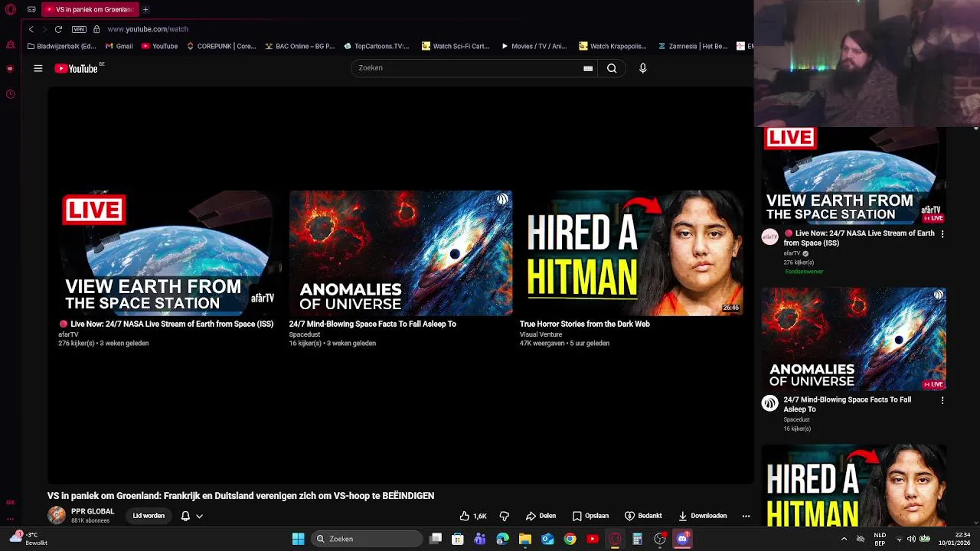Open Microsoft Edge from the taskbar

pos(502,539)
